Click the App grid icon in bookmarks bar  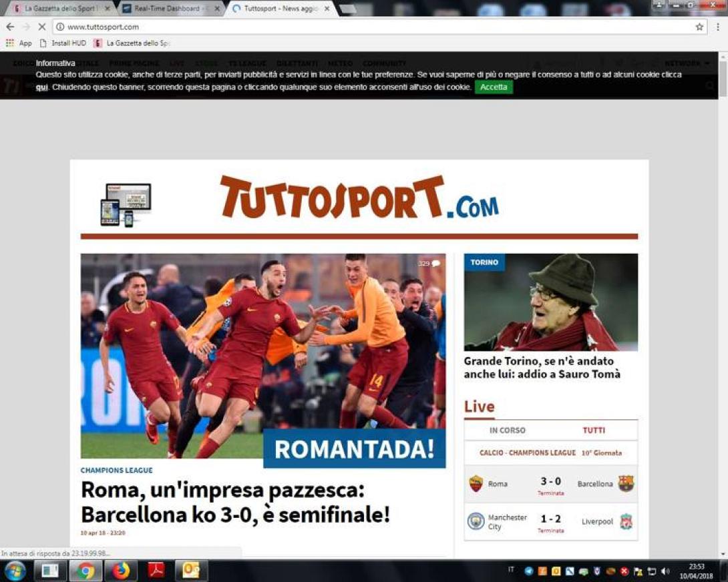click(9, 42)
